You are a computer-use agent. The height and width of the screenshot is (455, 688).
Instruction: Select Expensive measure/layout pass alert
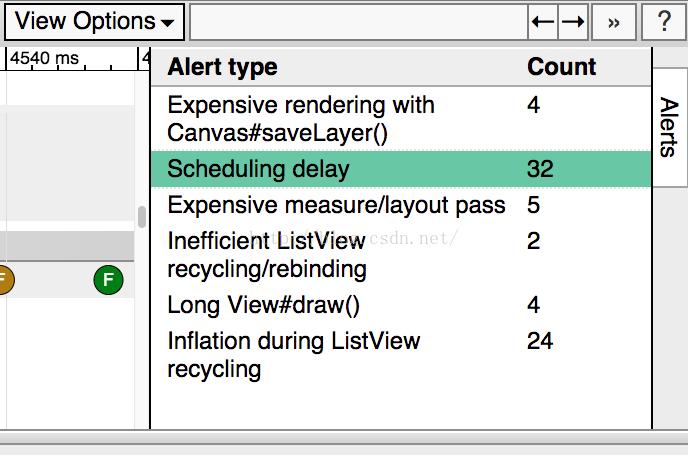tap(401, 205)
